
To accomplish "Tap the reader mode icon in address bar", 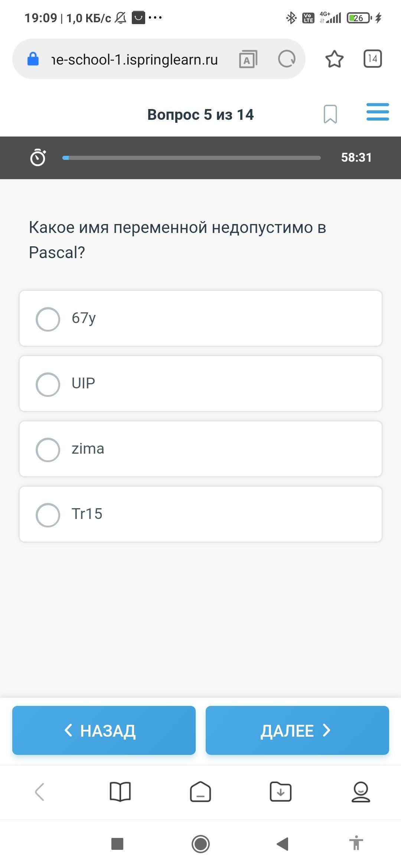I will (248, 59).
